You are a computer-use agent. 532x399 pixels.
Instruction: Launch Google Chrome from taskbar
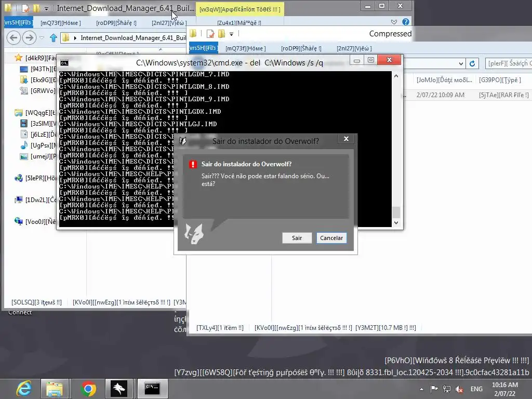click(88, 389)
